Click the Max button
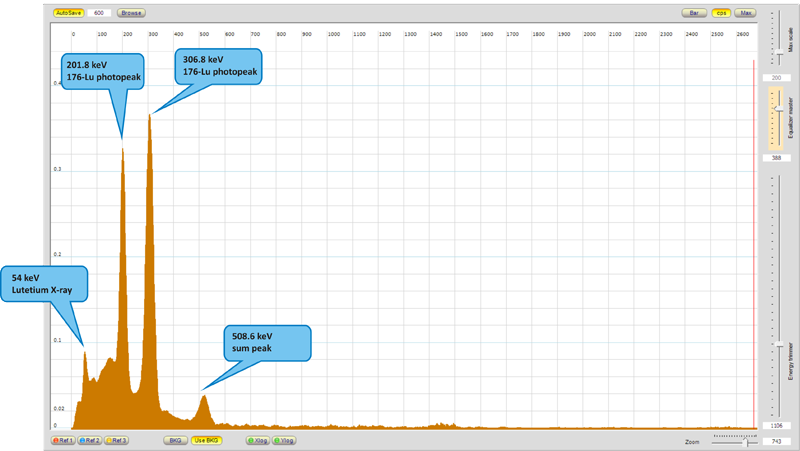The image size is (800, 451). coord(745,13)
